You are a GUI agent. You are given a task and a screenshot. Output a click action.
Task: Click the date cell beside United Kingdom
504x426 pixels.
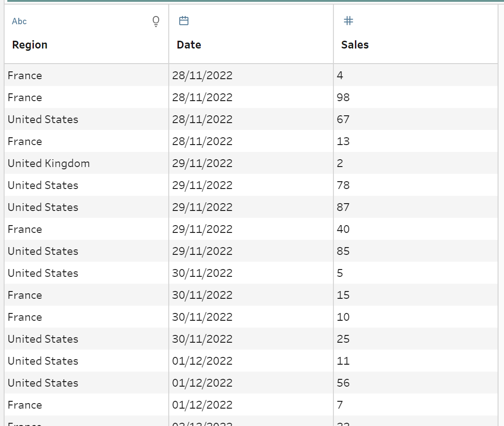(202, 163)
